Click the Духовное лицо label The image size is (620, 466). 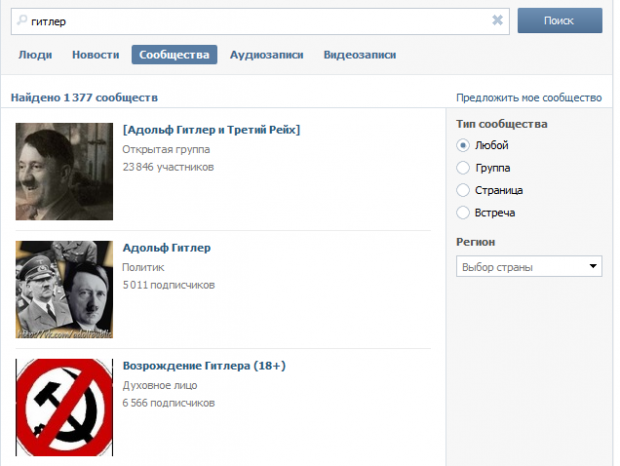click(x=160, y=385)
